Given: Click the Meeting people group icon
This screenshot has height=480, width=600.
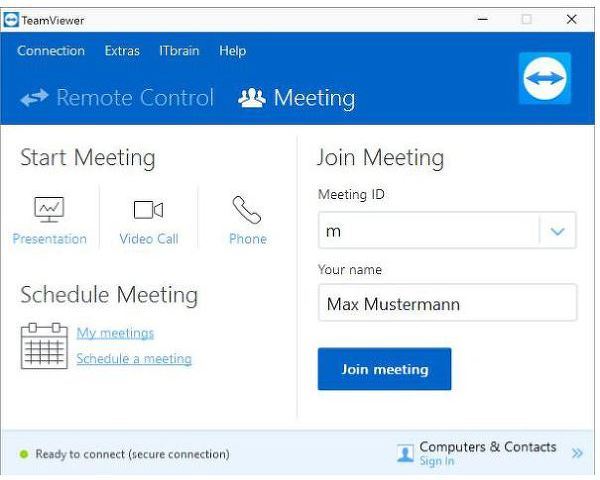Looking at the screenshot, I should (252, 98).
